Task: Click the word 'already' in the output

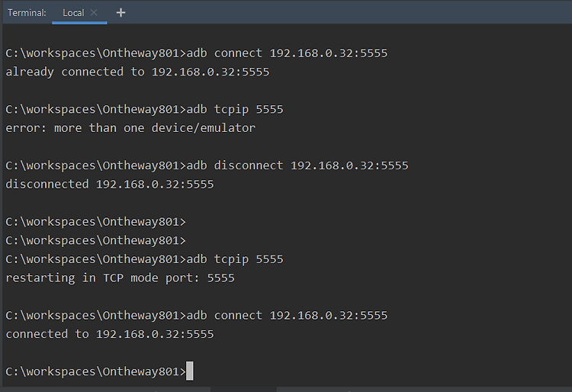Action: (30, 72)
